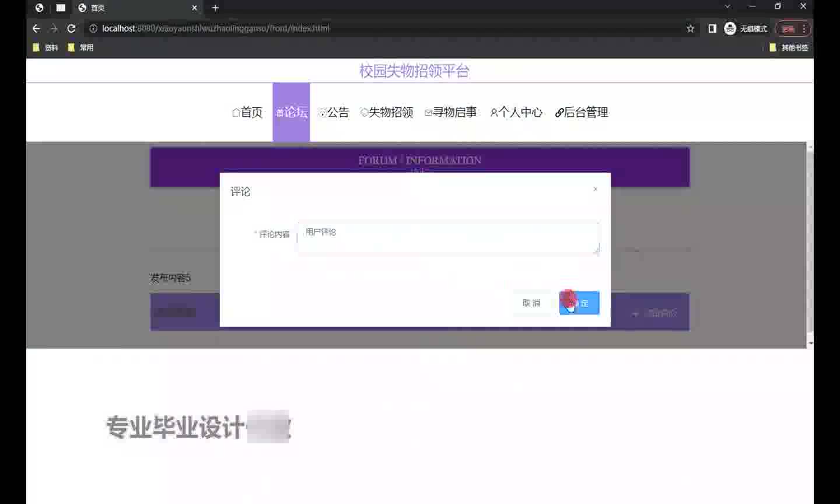Bookmark this page with the star
The image size is (840, 504).
point(691,29)
